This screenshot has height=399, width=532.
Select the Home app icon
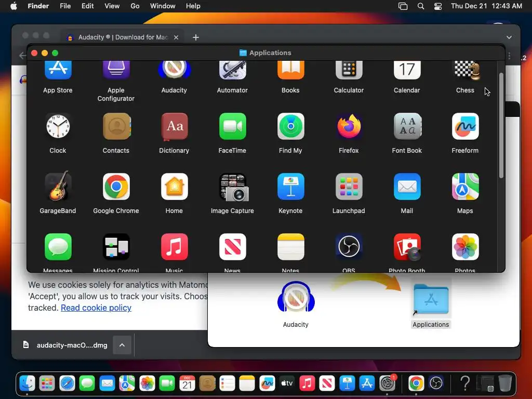[174, 187]
